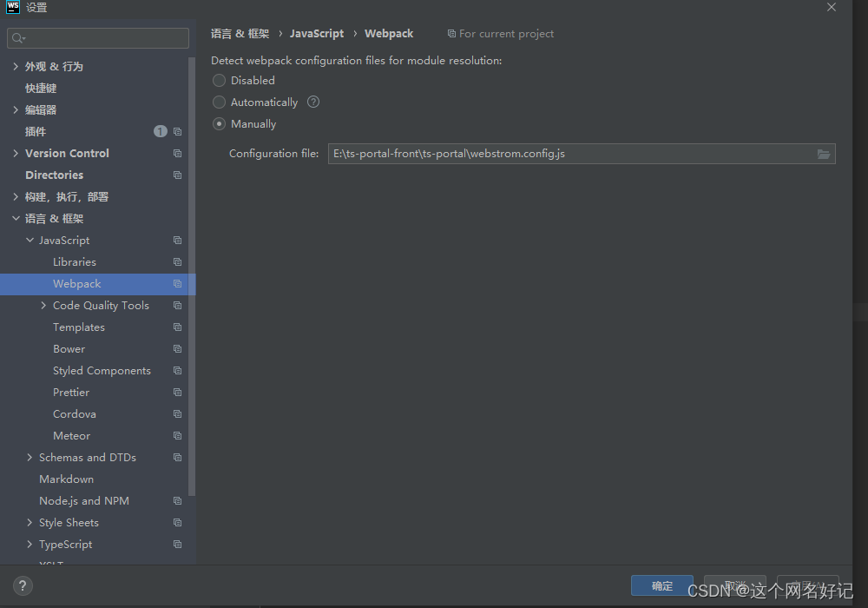The height and width of the screenshot is (608, 868).
Task: Expand the TypeScript node
Action: point(30,545)
